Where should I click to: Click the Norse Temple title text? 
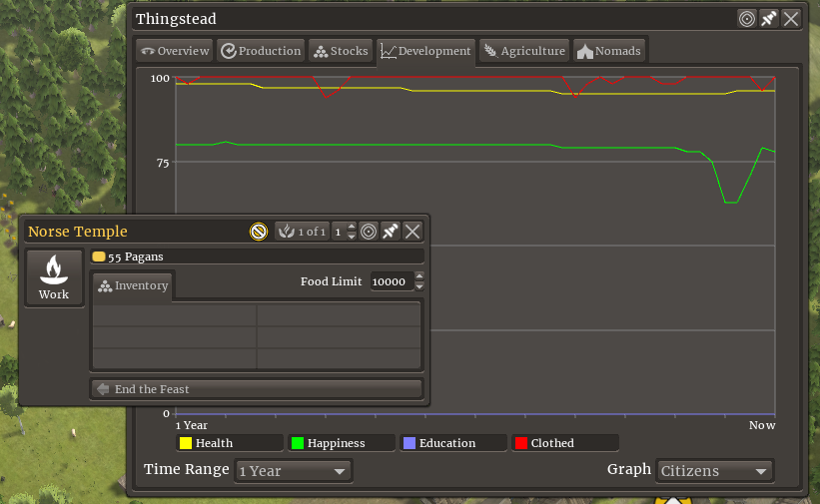coord(77,232)
